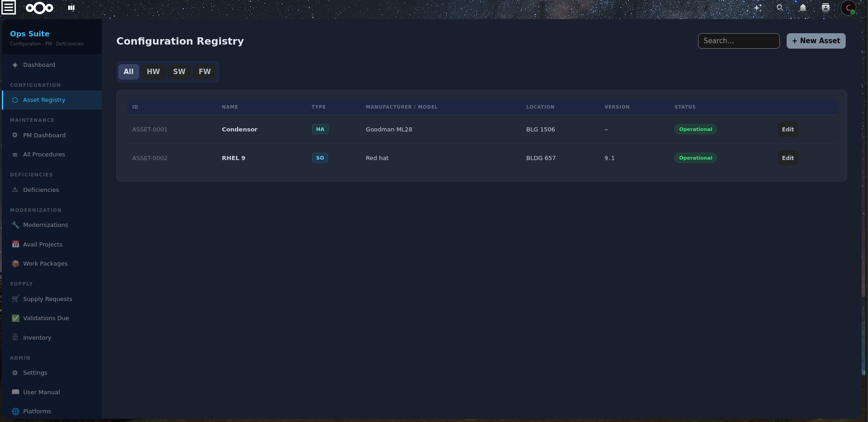Edit the RHEL 9 asset row
868x422 pixels.
[788, 158]
